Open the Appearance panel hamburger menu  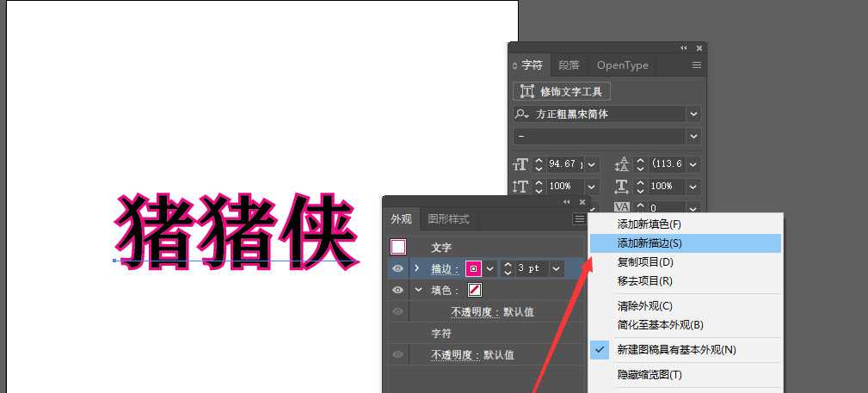tap(579, 219)
